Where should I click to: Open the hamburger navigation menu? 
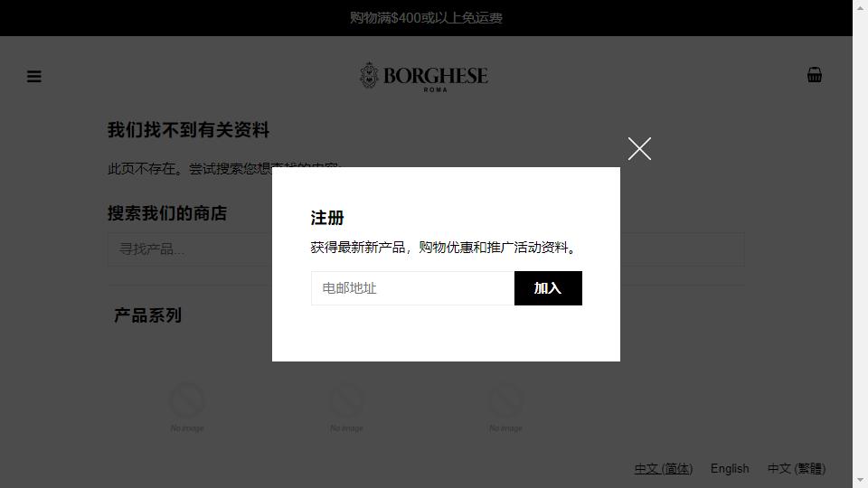[x=33, y=76]
